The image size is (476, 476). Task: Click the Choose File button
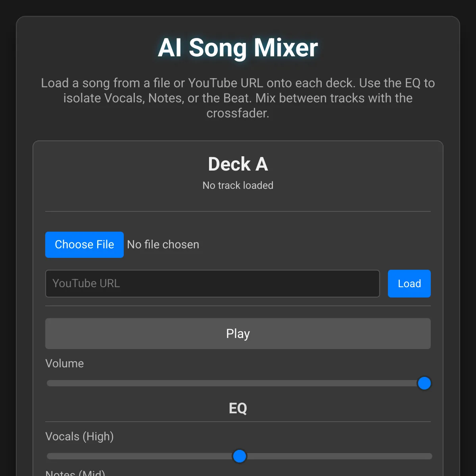[84, 245]
